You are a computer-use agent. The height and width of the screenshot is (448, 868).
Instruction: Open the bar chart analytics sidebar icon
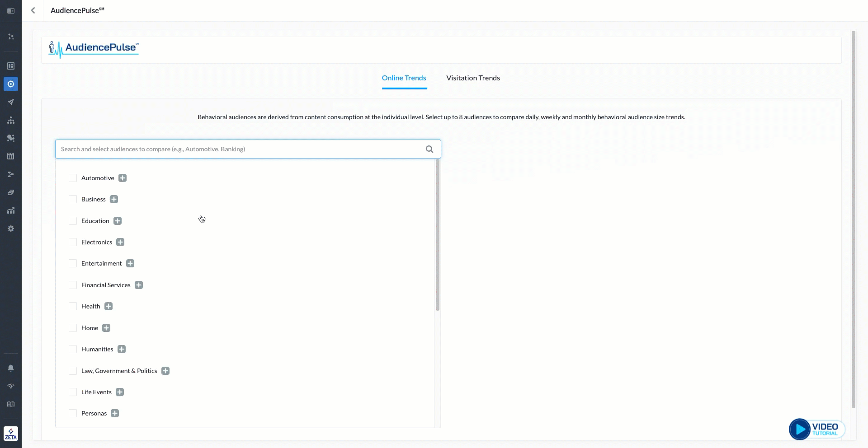point(11,210)
